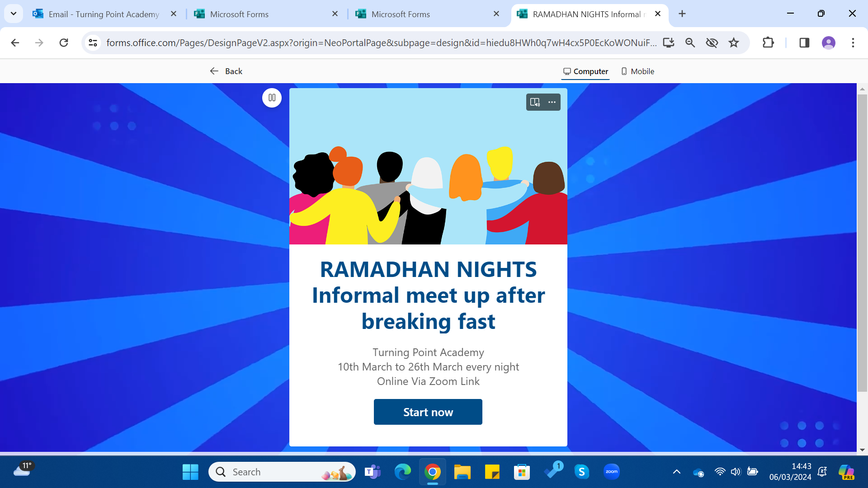Click the install app icon in the address bar
Screen dimensions: 868x488
[x=669, y=42]
